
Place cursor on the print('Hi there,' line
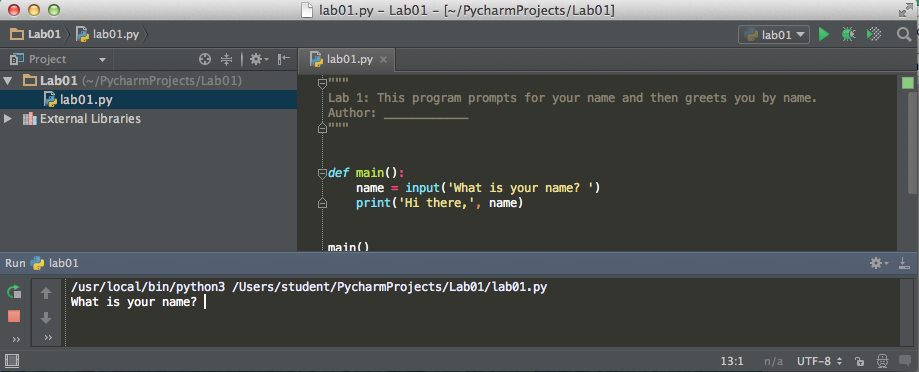[439, 203]
